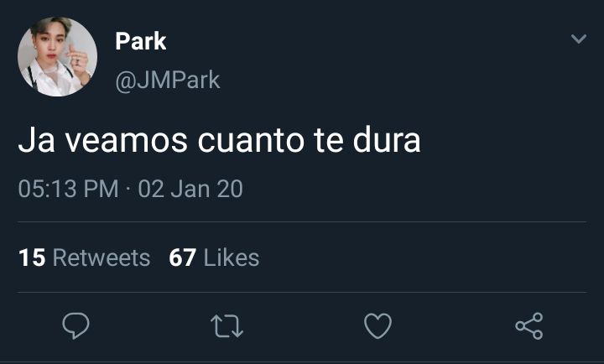This screenshot has height=364, width=604.
Task: Retweet the post using the arrows icon
Action: pos(226,326)
